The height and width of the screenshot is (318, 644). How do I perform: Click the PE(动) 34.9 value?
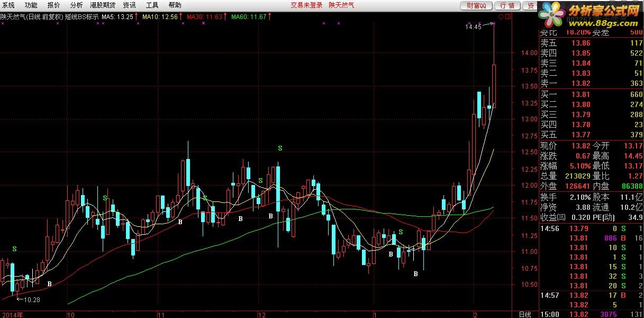pos(635,217)
